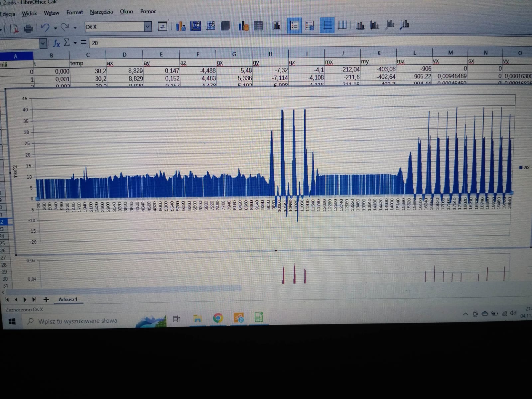Select the Arkusz1 sheet tab
The width and height of the screenshot is (532, 399).
point(68,299)
